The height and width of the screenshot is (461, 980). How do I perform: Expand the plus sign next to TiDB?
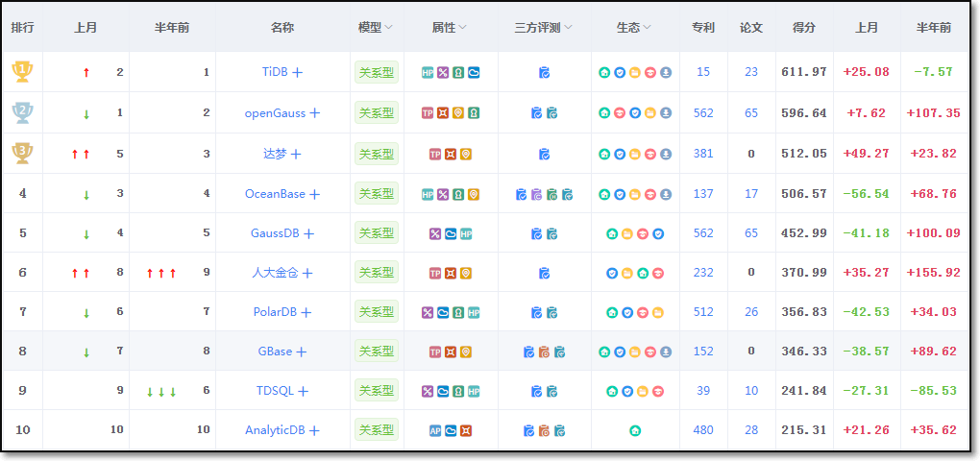pyautogui.click(x=298, y=72)
